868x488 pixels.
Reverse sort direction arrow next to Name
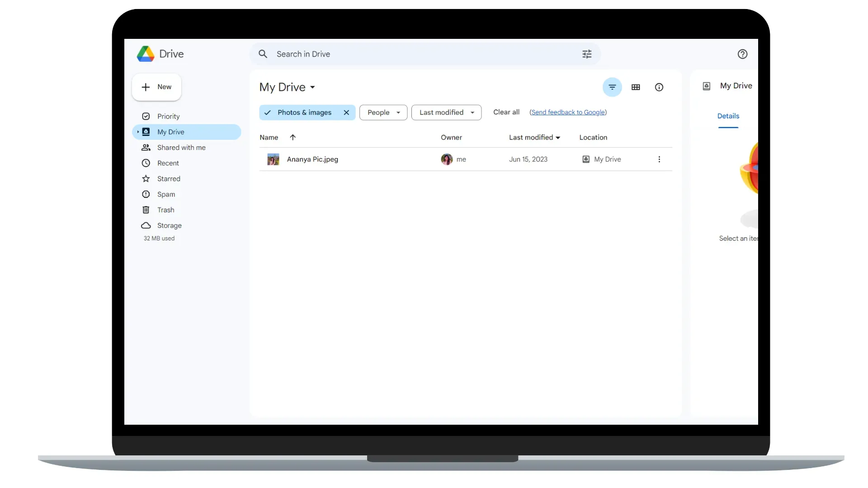pos(292,137)
